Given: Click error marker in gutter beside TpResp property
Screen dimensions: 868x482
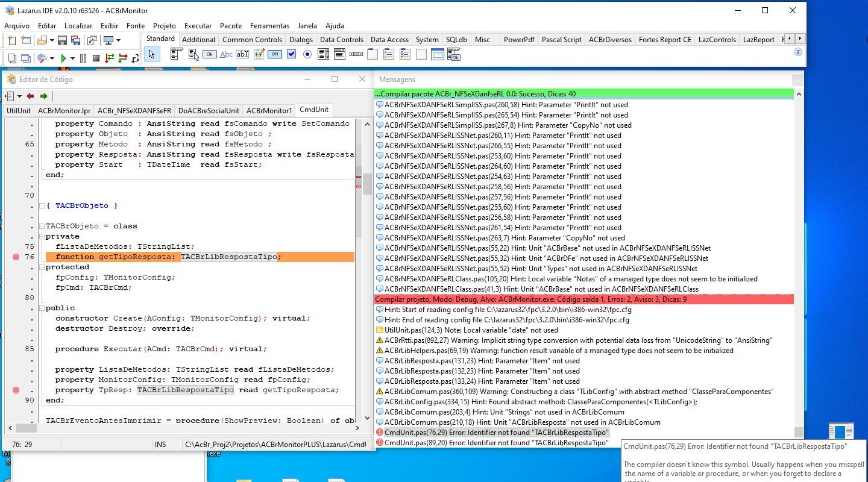Looking at the screenshot, I should click(x=16, y=390).
